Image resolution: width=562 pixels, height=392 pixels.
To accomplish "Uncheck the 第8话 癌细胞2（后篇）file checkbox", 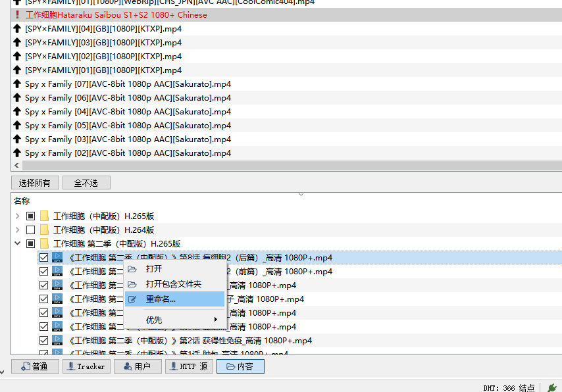I will 43,257.
